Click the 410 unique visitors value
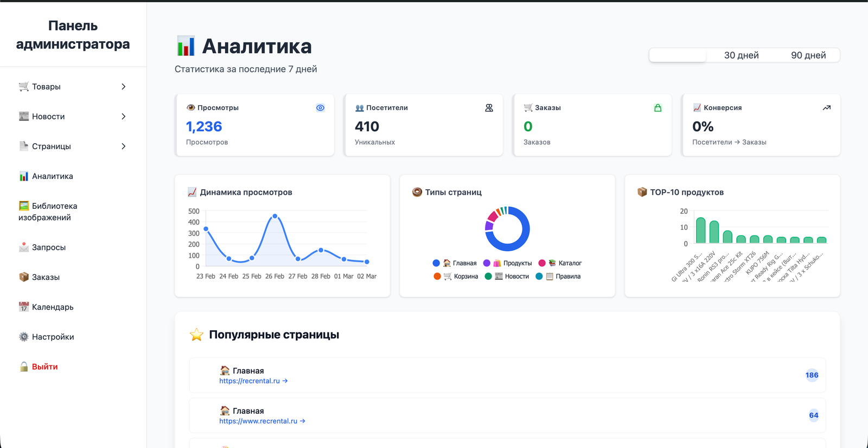Viewport: 868px width, 448px height. [367, 126]
